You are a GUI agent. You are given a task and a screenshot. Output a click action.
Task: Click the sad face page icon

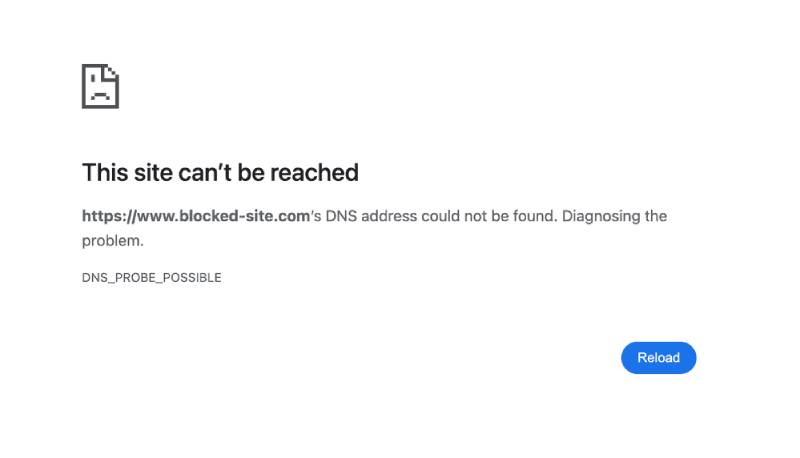pyautogui.click(x=100, y=86)
